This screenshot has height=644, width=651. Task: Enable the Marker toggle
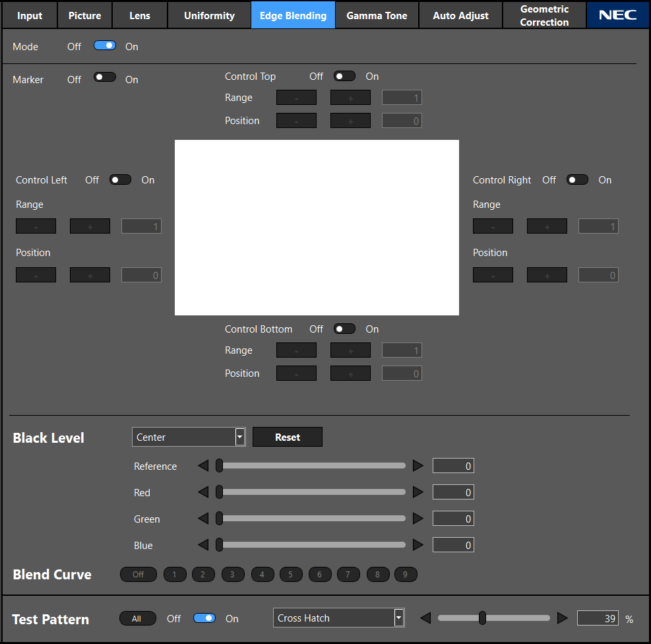(105, 77)
